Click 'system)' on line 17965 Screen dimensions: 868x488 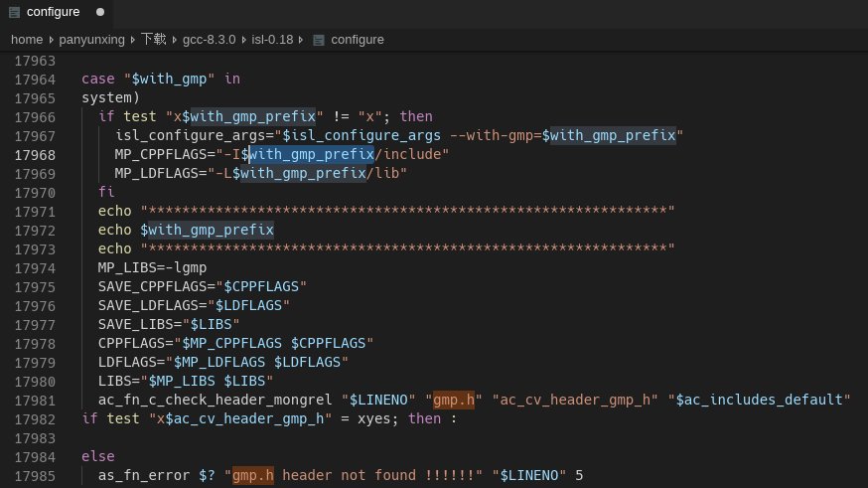(110, 97)
